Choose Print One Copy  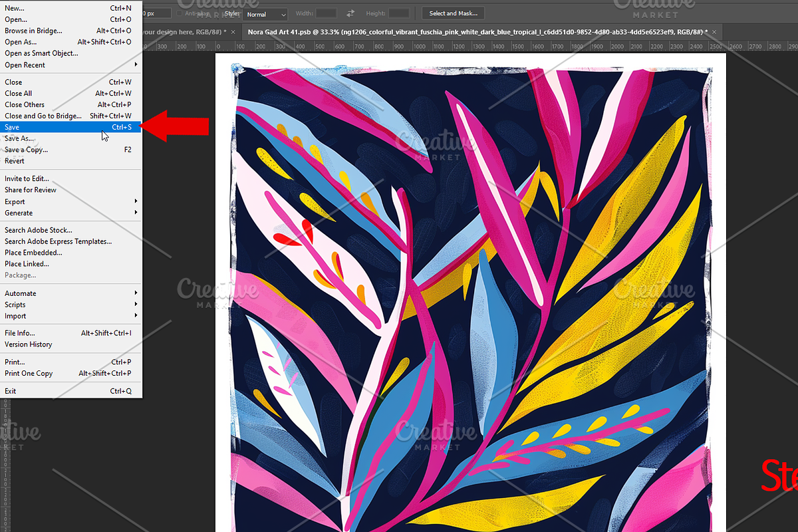[70, 373]
